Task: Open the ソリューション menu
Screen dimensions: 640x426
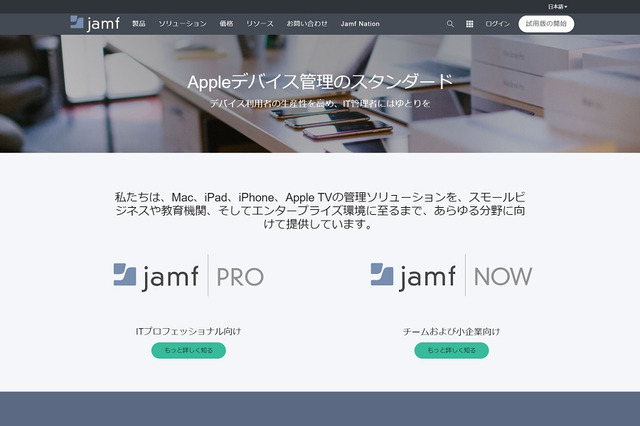Action: (x=182, y=24)
